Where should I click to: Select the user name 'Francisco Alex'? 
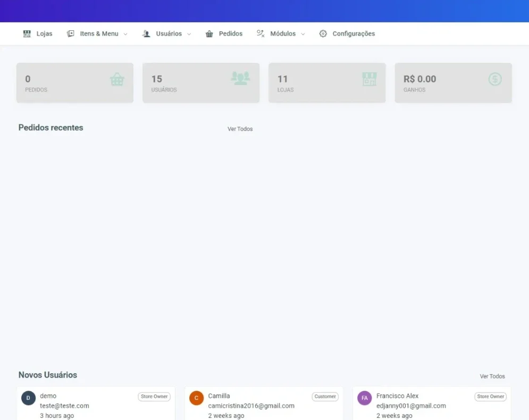pos(398,396)
